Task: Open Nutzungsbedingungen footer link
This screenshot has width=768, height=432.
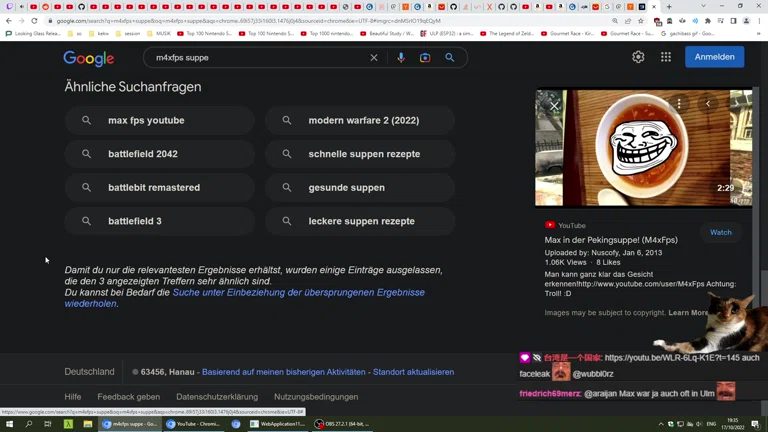Action: click(x=316, y=397)
